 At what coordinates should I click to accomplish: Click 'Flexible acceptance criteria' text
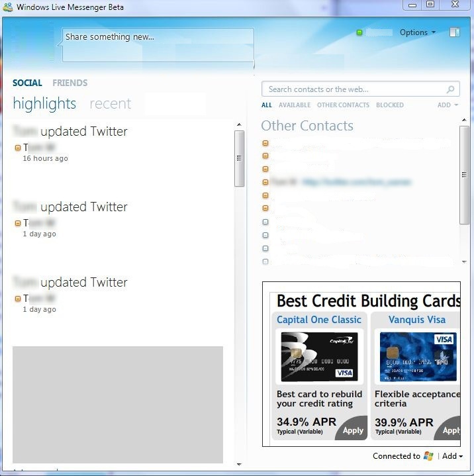417,399
